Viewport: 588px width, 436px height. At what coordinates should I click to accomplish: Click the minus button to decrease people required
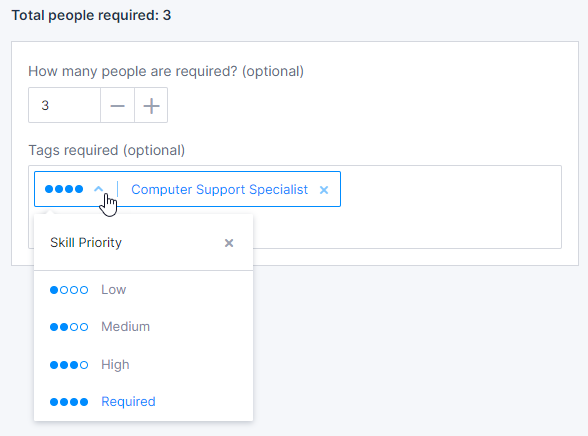117,105
